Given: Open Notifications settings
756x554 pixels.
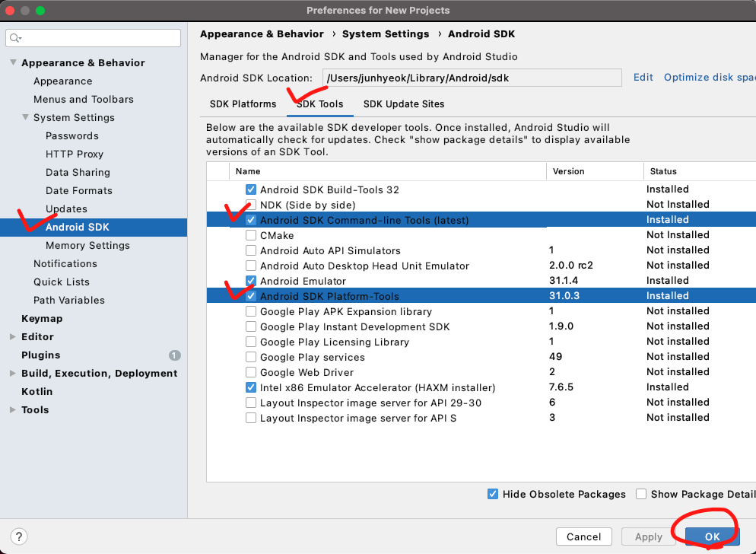Looking at the screenshot, I should (65, 263).
